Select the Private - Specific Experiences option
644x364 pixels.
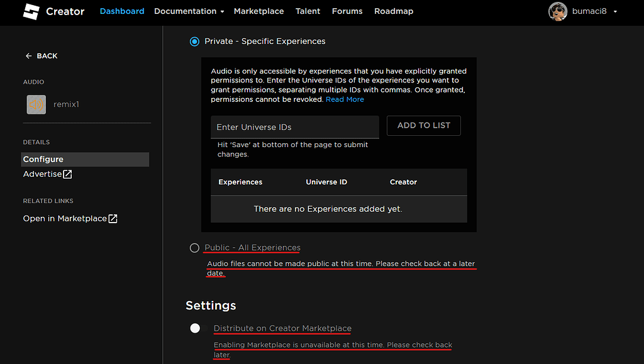click(x=194, y=41)
